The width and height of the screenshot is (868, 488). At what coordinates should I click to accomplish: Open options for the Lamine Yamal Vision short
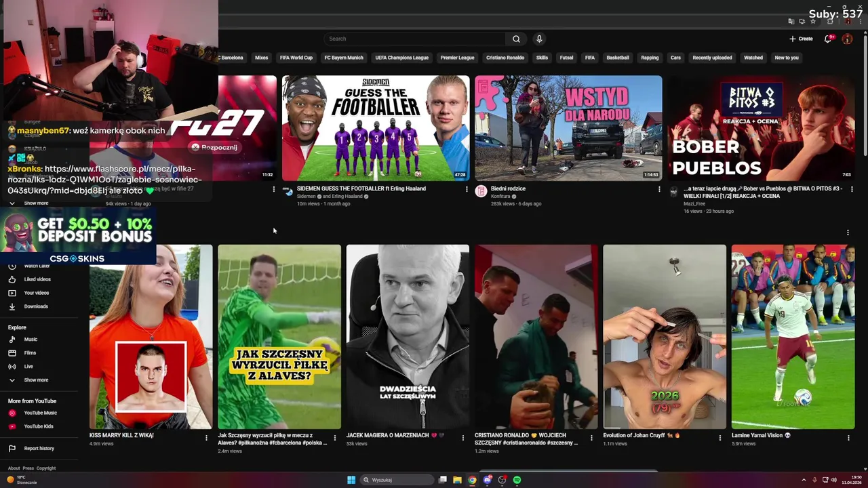point(848,438)
